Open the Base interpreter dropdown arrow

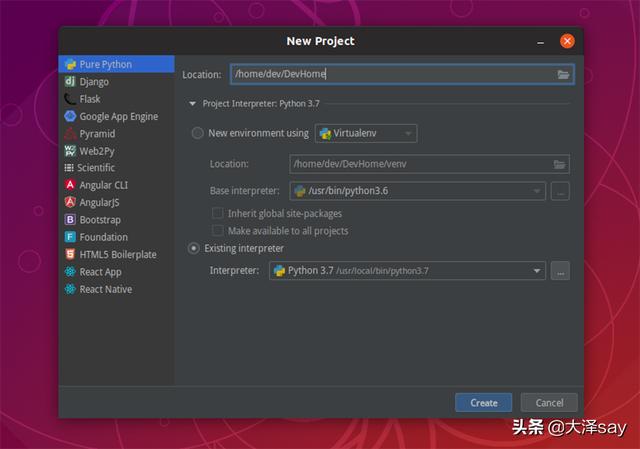(536, 191)
